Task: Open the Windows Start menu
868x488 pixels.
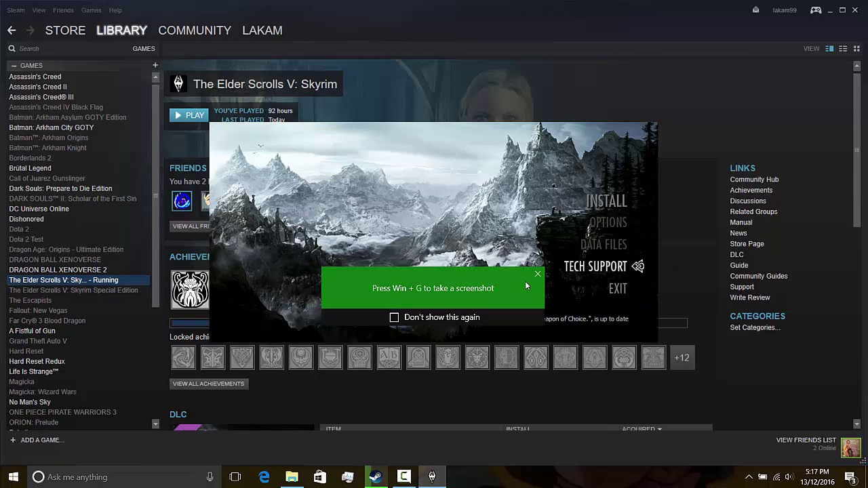Action: coord(13,476)
